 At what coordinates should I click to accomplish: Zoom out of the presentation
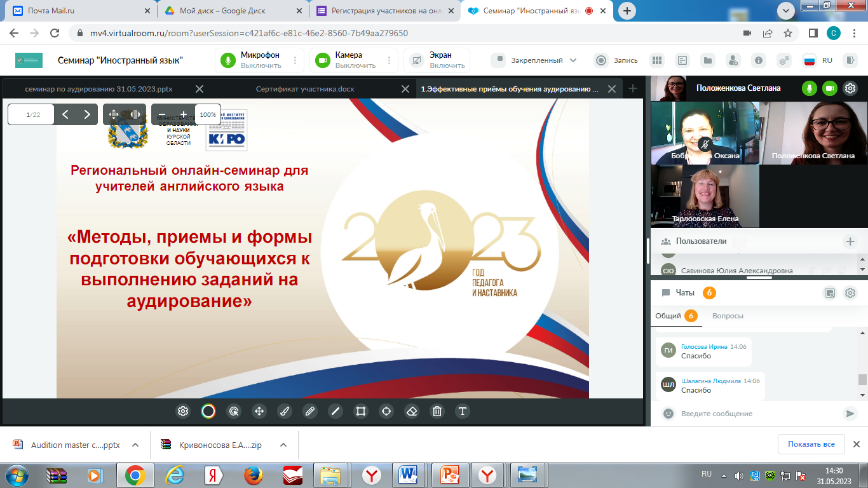(162, 114)
